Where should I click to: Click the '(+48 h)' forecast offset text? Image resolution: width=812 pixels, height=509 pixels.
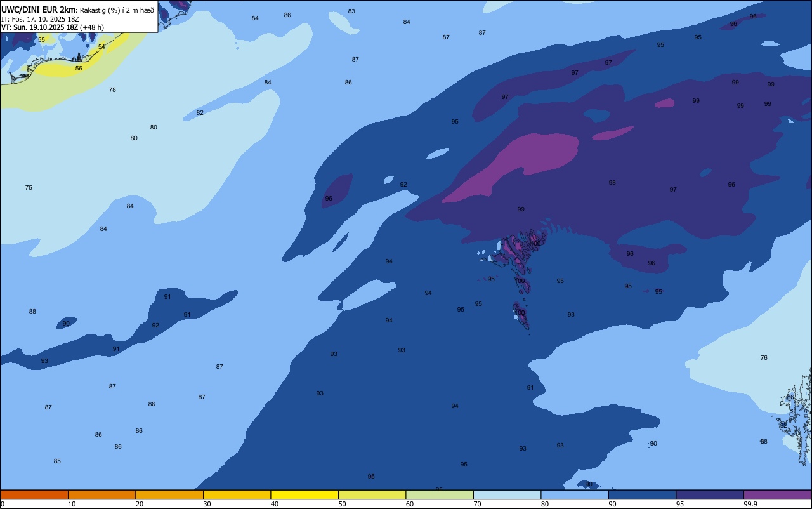tap(92, 27)
